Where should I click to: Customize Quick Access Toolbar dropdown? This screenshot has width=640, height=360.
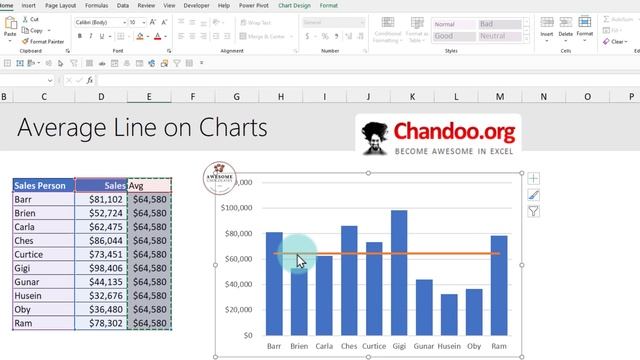tap(201, 63)
